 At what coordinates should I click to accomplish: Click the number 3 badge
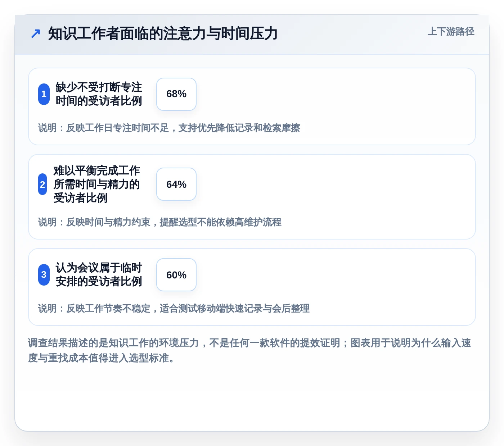[44, 275]
